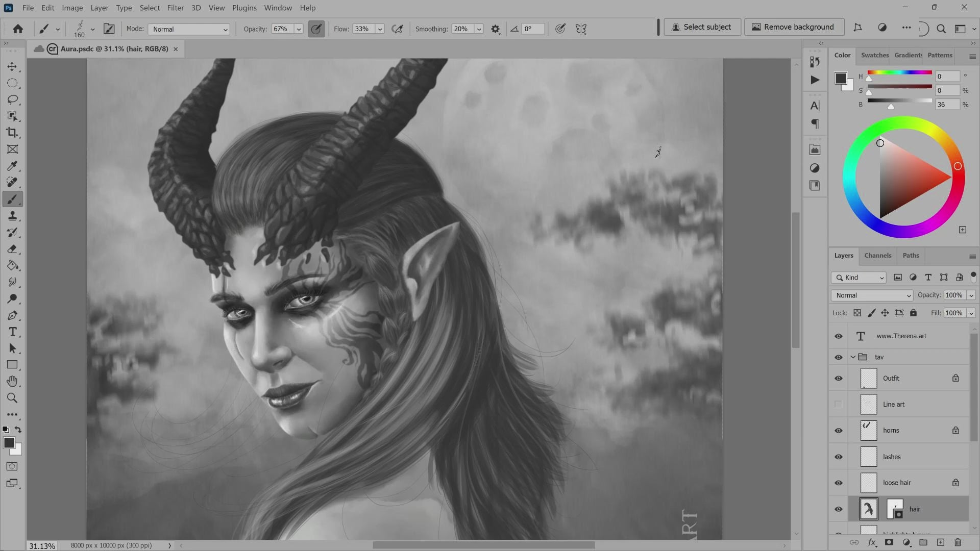Select the Move tool
The height and width of the screenshot is (551, 980).
point(12,67)
